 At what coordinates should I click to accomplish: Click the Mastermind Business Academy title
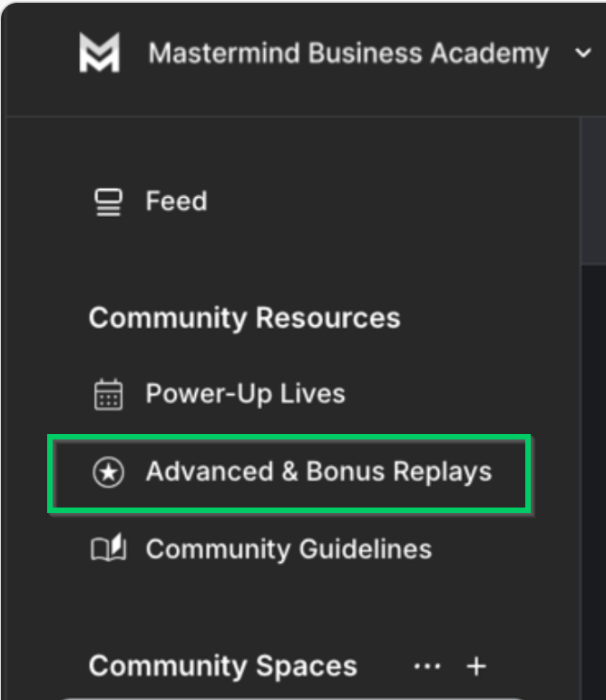pyautogui.click(x=348, y=54)
